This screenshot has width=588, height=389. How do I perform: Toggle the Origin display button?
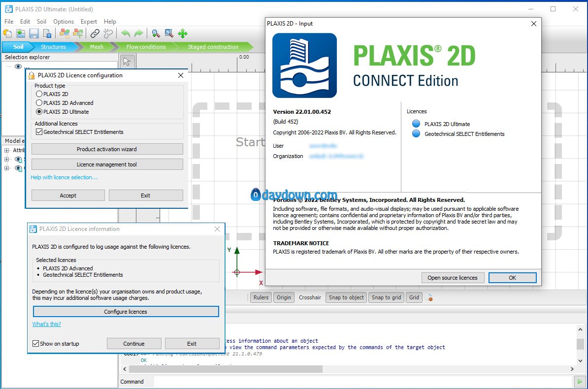284,297
